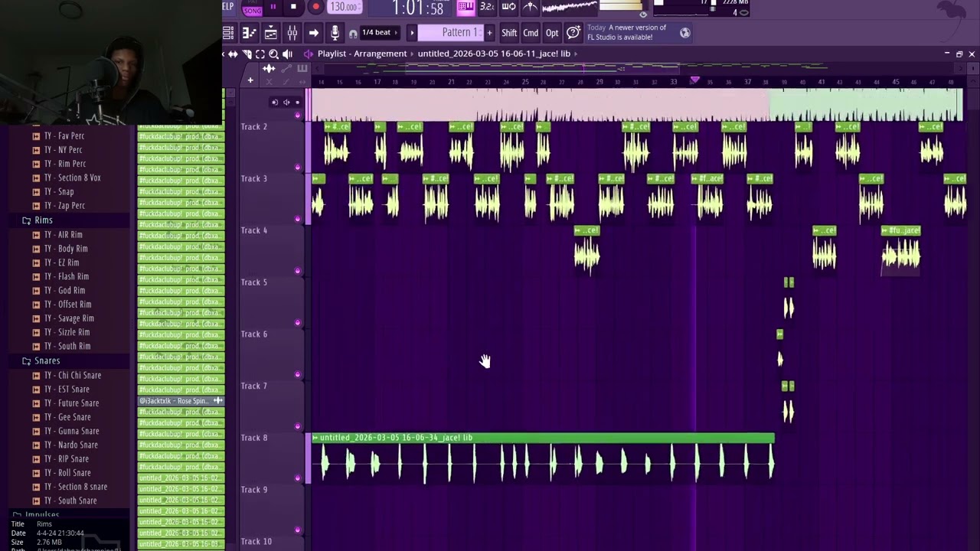Click bar 21 on the timeline ruler

(x=451, y=82)
